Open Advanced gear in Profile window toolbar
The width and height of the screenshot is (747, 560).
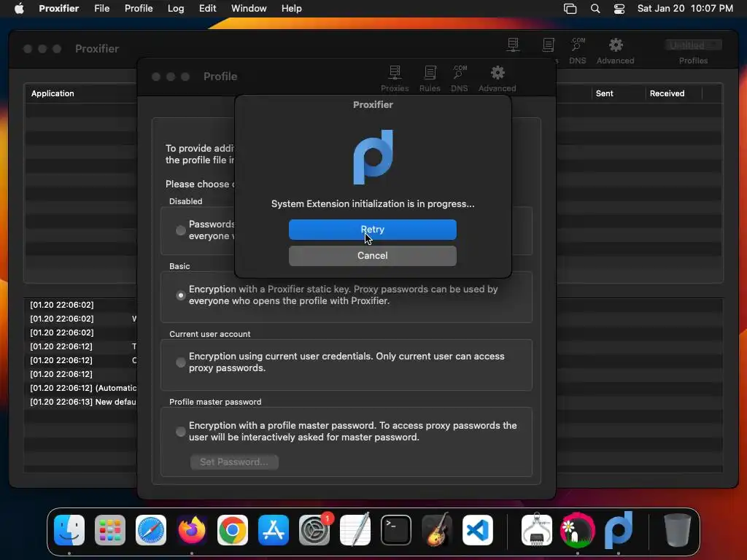point(498,79)
